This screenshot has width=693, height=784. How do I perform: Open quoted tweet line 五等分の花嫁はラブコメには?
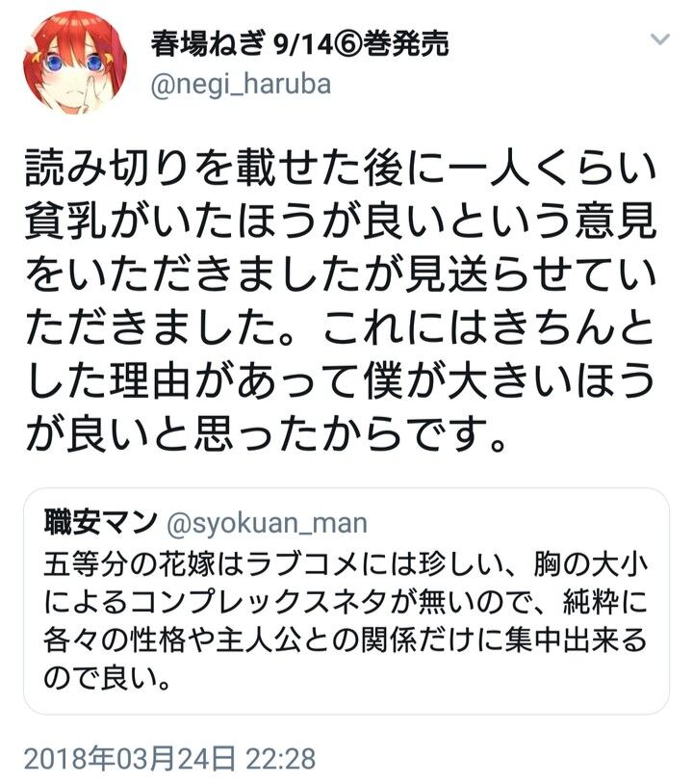tap(346, 564)
